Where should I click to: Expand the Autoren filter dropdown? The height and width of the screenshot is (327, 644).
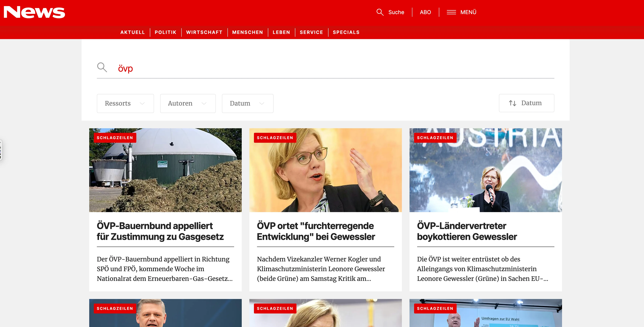click(x=188, y=103)
